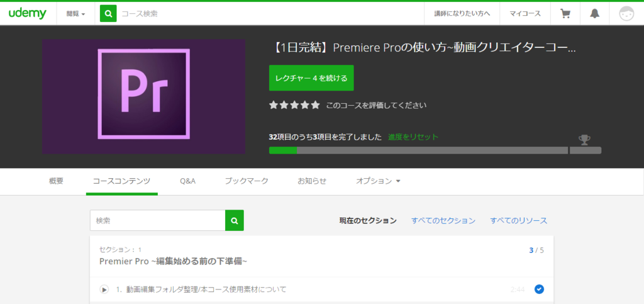Open the shopping cart icon
The height and width of the screenshot is (304, 644).
(x=565, y=14)
